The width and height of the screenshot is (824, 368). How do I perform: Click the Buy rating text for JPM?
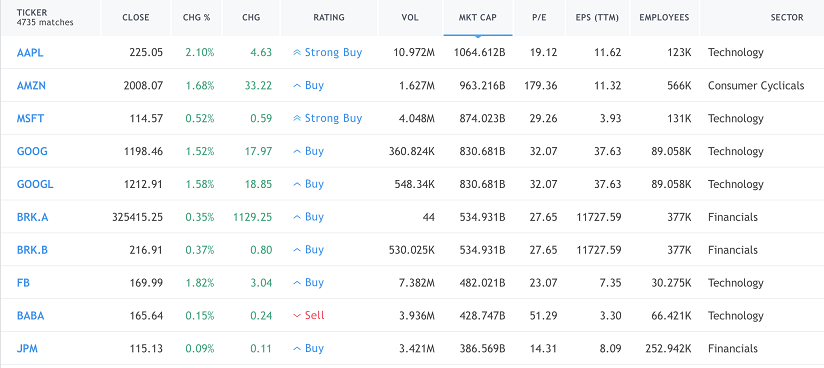pos(314,349)
